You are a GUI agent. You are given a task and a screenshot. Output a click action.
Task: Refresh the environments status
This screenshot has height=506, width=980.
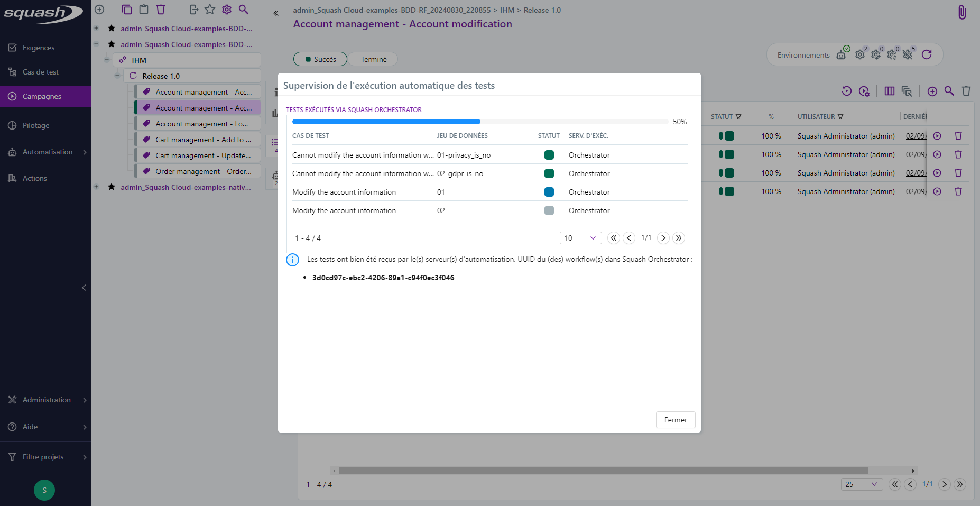927,54
